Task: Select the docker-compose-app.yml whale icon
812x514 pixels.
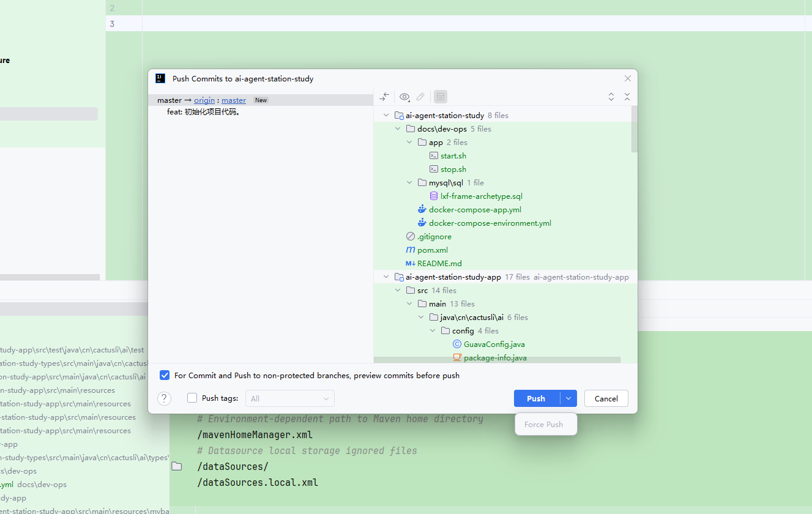Action: coord(422,210)
